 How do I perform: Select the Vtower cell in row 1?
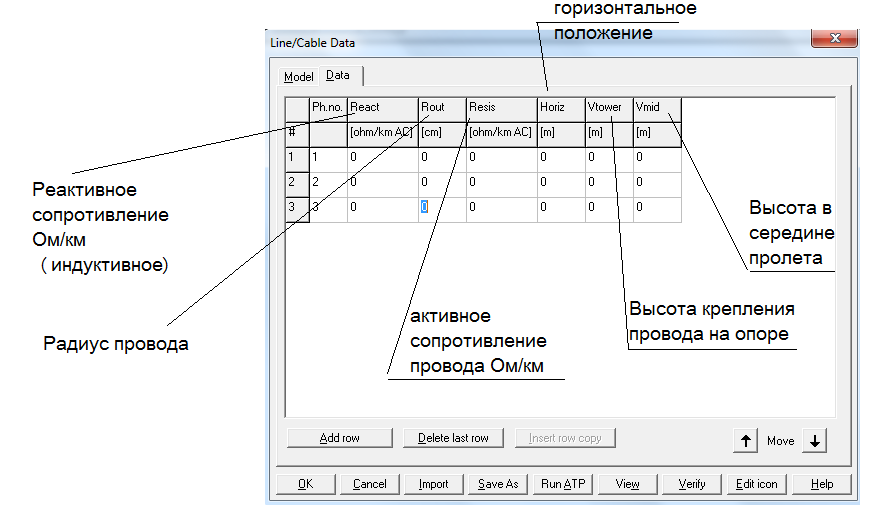coord(609,160)
